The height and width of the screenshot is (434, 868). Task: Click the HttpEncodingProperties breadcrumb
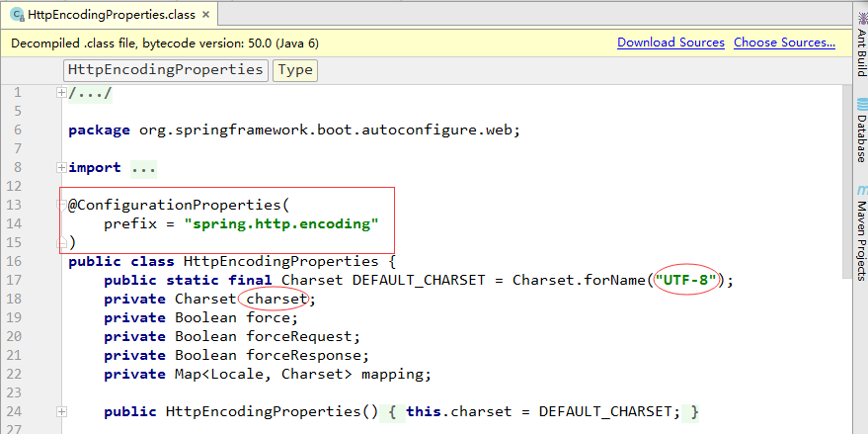166,70
